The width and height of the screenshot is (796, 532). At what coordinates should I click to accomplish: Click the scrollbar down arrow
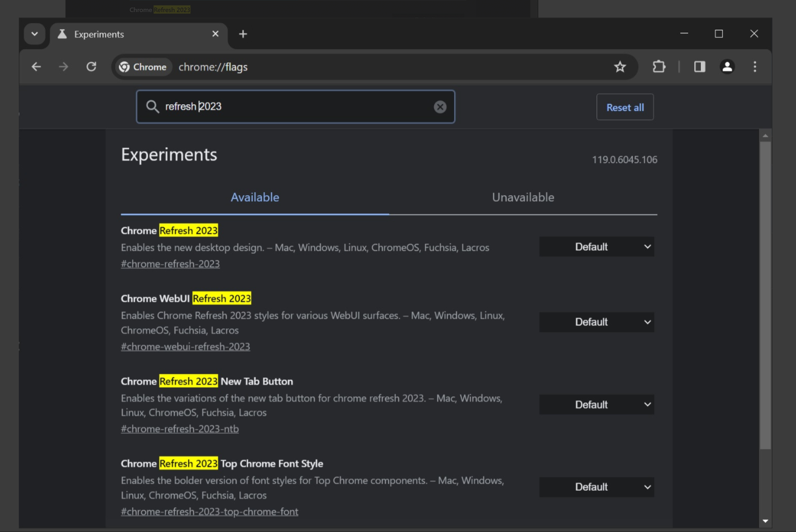click(x=765, y=521)
